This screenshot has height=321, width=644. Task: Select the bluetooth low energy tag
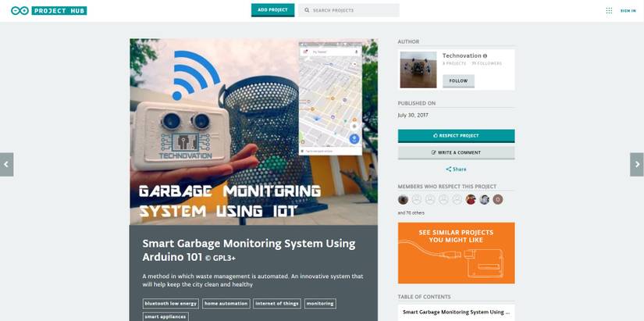pyautogui.click(x=171, y=304)
